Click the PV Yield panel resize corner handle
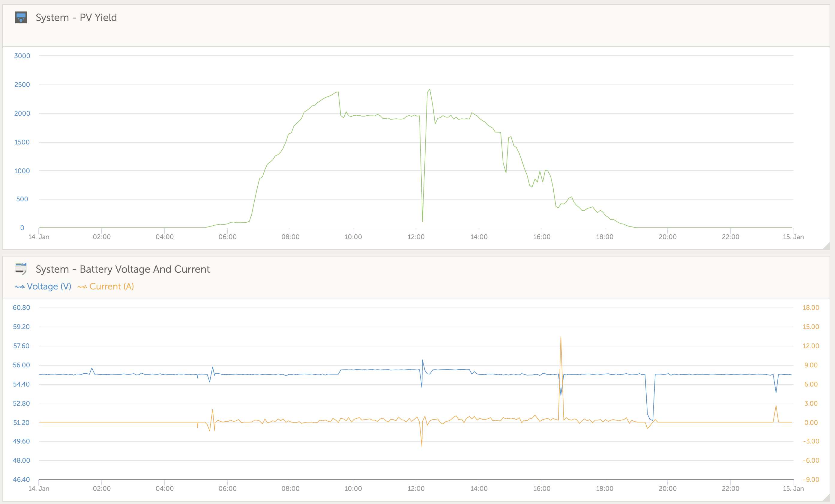This screenshot has width=835, height=504. (x=826, y=246)
